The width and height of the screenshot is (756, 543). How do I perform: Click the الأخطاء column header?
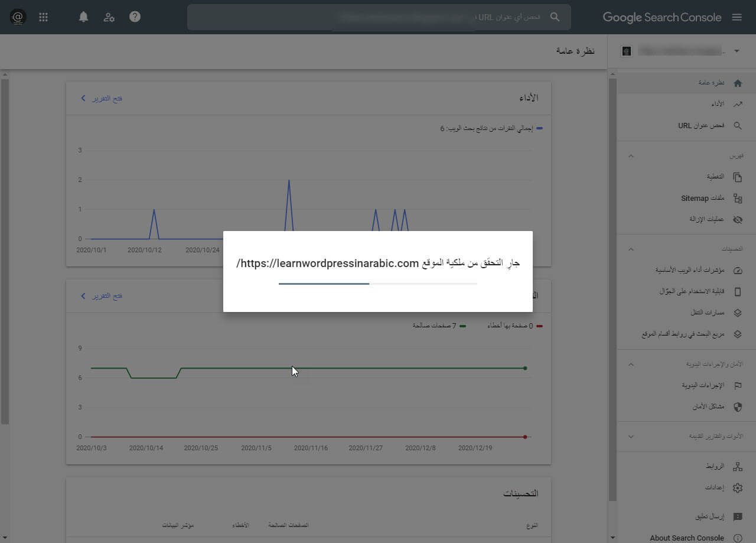click(x=240, y=525)
